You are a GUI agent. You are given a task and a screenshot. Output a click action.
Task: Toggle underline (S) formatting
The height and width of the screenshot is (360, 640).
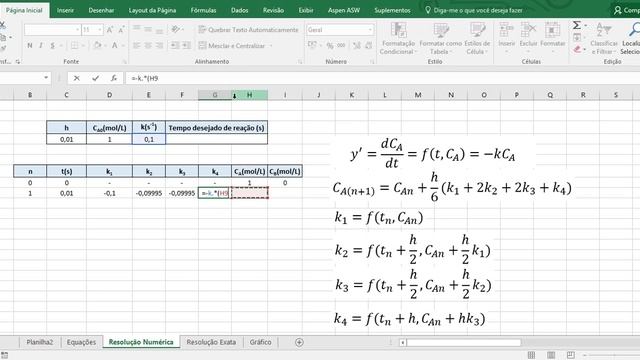point(52,45)
